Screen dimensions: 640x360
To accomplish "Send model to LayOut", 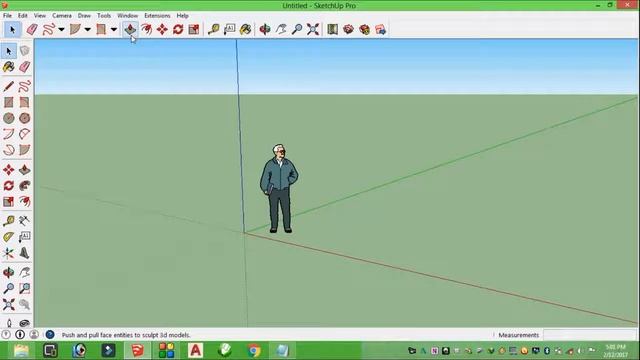I will click(380, 29).
